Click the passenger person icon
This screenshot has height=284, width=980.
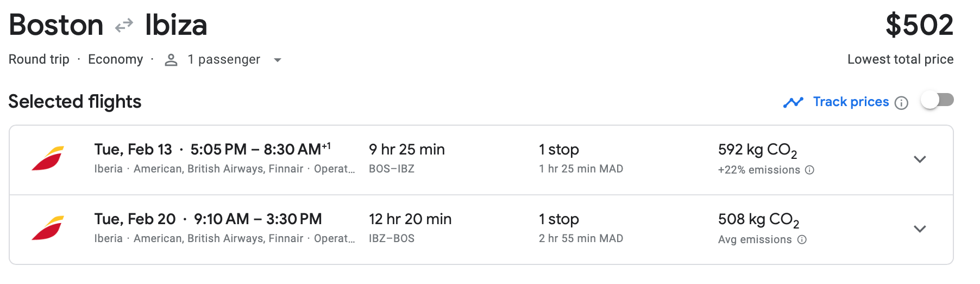[x=171, y=60]
